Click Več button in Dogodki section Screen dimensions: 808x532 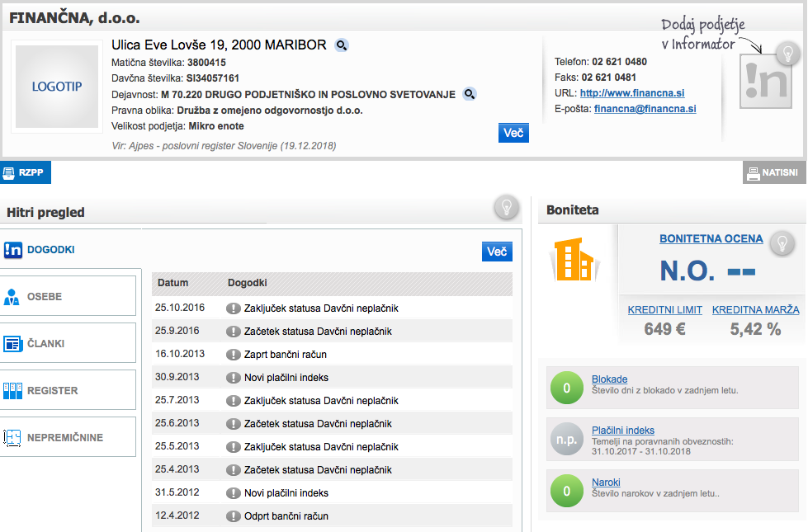(x=497, y=252)
